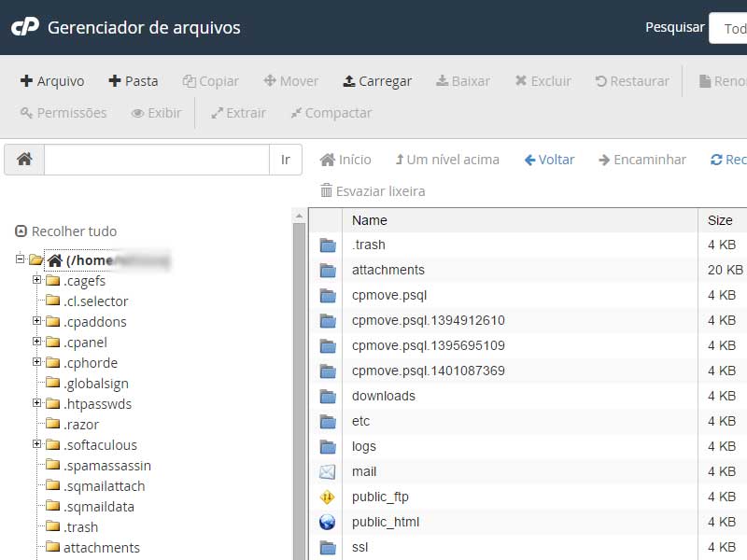Select the public_html file name
This screenshot has height=560, width=747.
tap(386, 522)
